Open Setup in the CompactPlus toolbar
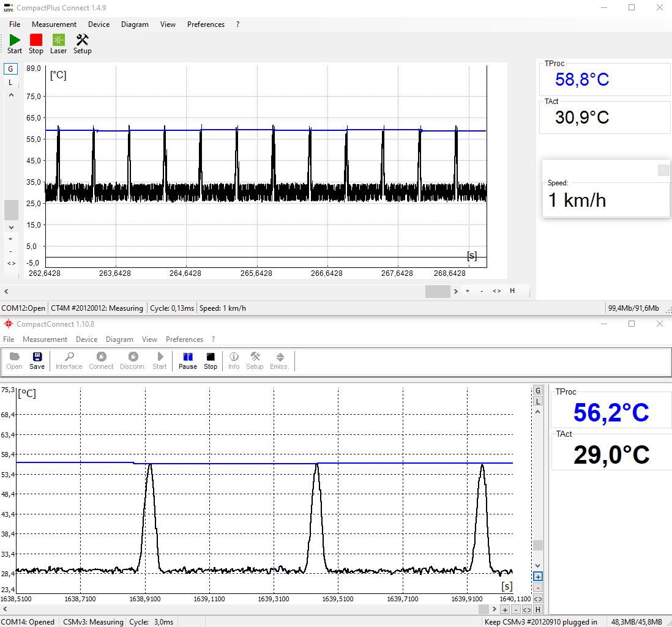Screen dimensions: 672x627 pyautogui.click(x=82, y=43)
